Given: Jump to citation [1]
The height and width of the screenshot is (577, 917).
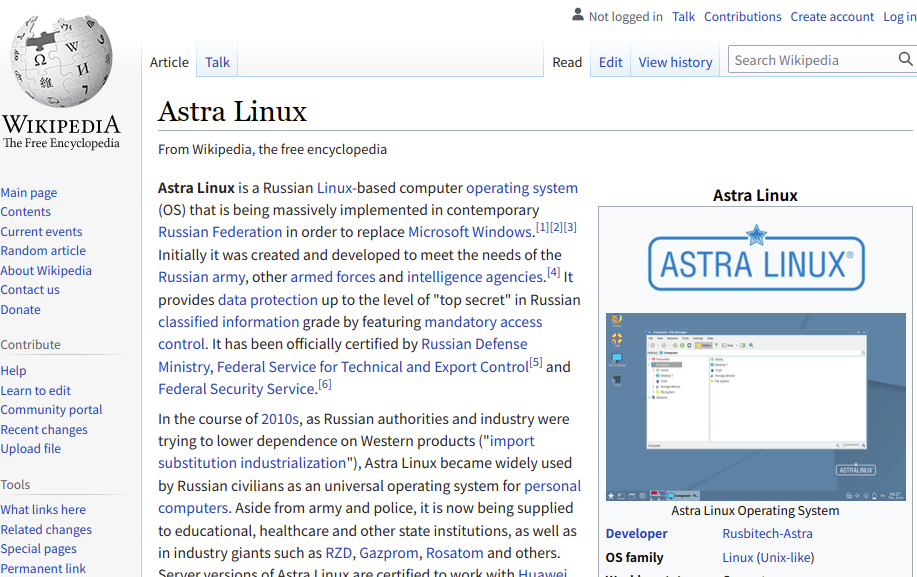Looking at the screenshot, I should click(542, 227).
